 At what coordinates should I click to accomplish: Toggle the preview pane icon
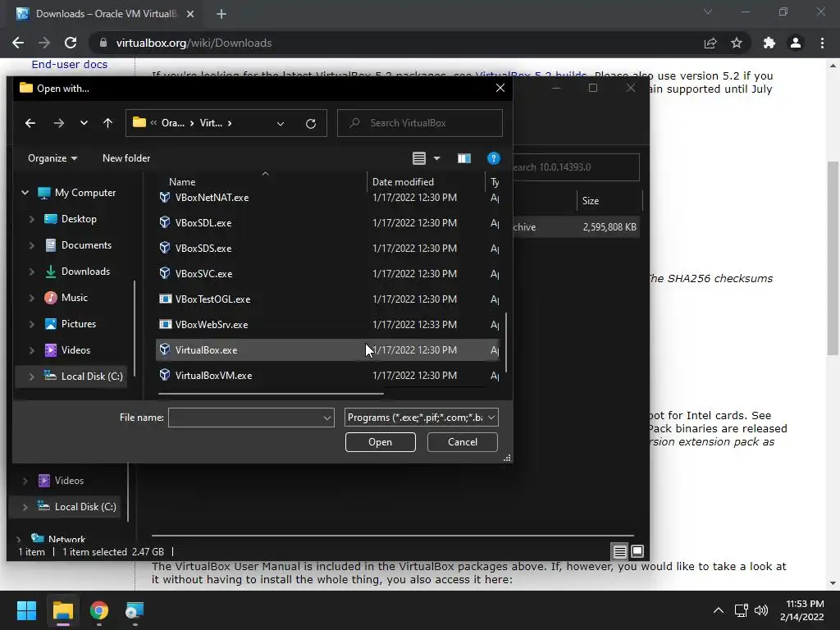click(x=464, y=158)
